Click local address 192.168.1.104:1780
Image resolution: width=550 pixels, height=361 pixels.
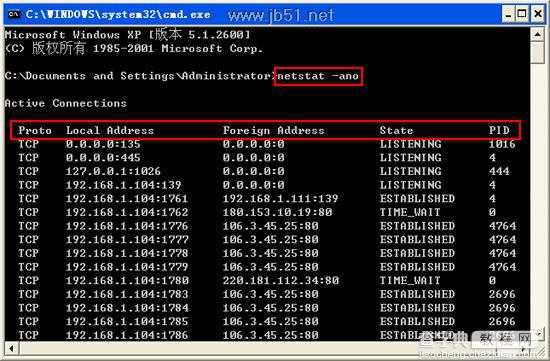[x=127, y=281]
